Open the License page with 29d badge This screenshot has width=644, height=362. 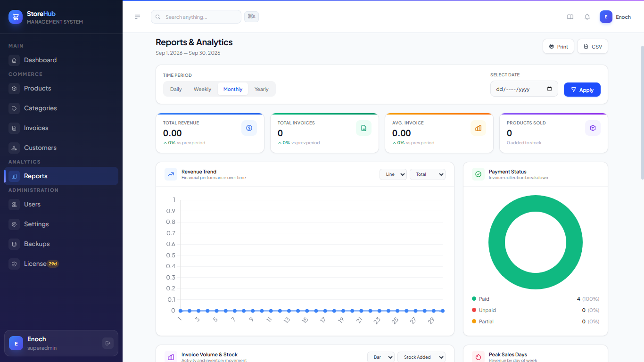61,263
